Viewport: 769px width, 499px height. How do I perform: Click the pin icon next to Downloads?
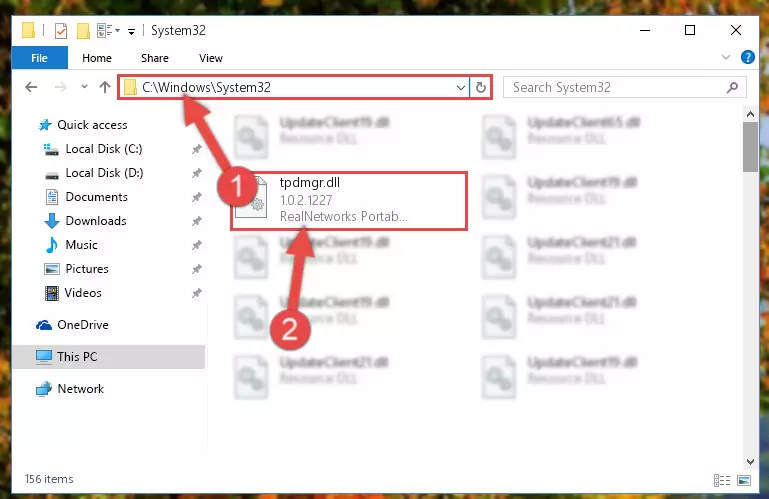coord(197,221)
